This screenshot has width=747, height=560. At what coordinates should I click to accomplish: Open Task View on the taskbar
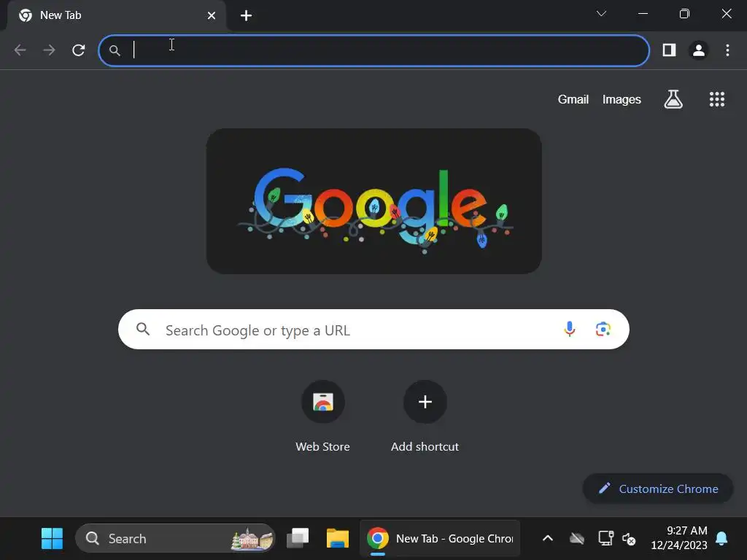tap(298, 539)
